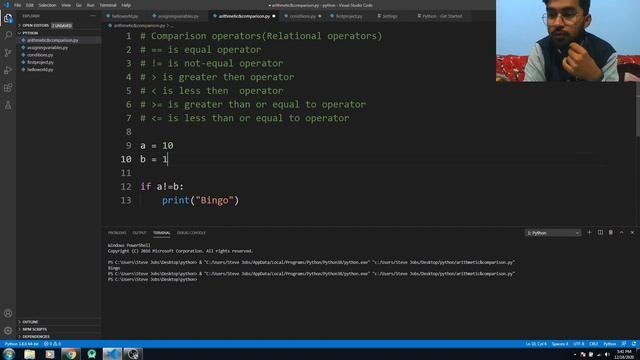Maximize terminal panel with up chevron
The height and width of the screenshot is (360, 640).
(622, 233)
